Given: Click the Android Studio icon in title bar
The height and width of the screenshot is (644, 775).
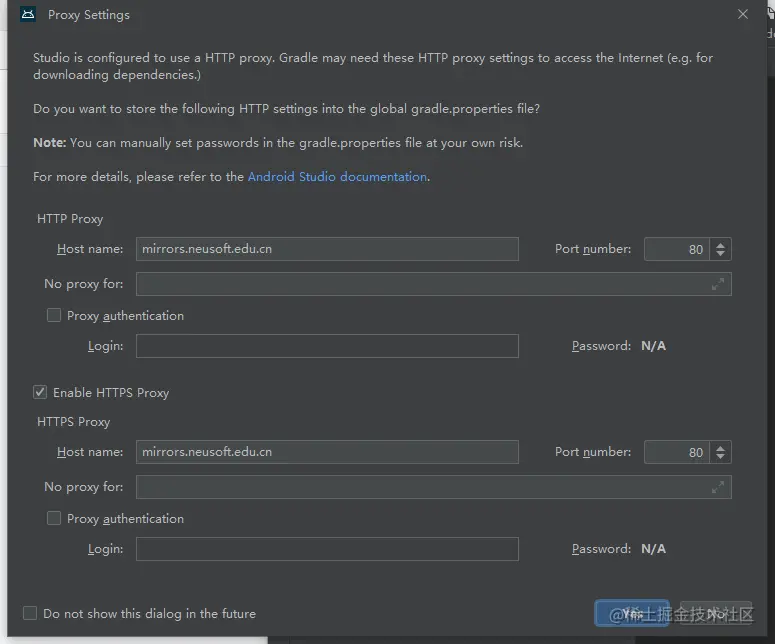Looking at the screenshot, I should pyautogui.click(x=28, y=14).
